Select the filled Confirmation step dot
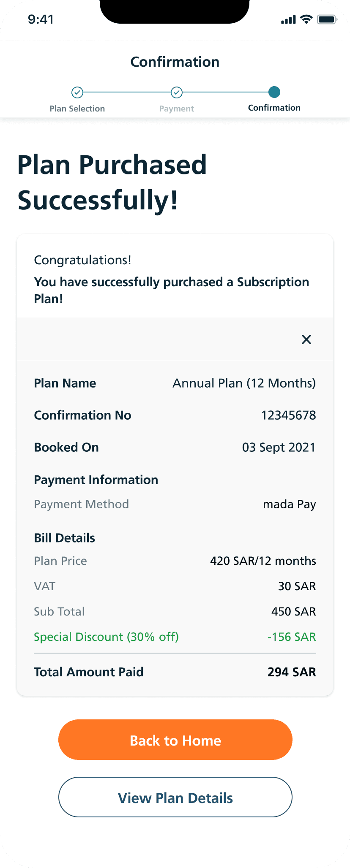 click(274, 92)
